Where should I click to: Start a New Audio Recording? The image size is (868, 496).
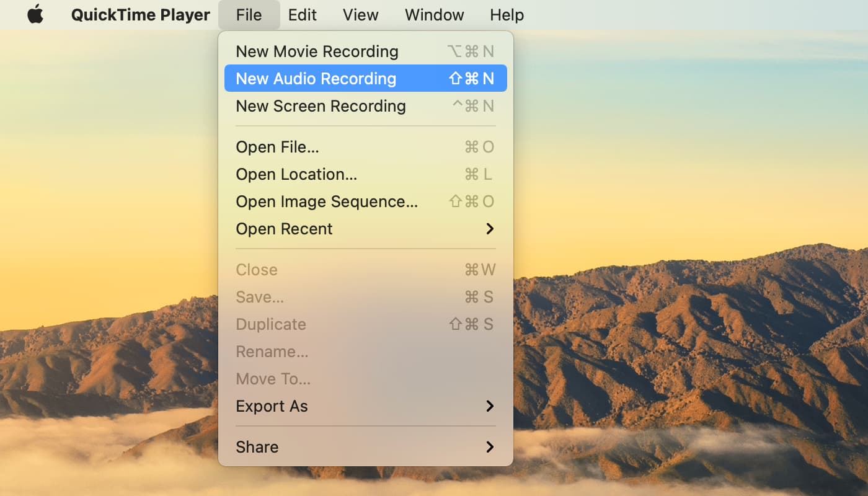pyautogui.click(x=366, y=79)
